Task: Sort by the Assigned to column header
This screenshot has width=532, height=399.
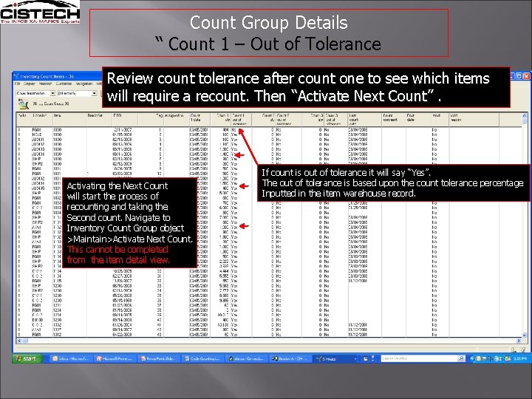Action: [177, 120]
